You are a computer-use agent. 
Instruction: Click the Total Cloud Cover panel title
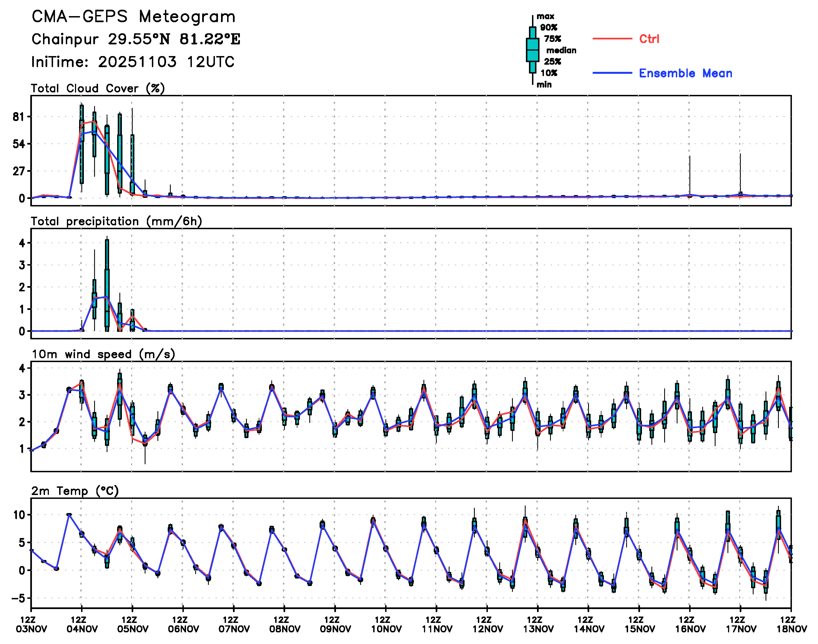click(x=98, y=88)
